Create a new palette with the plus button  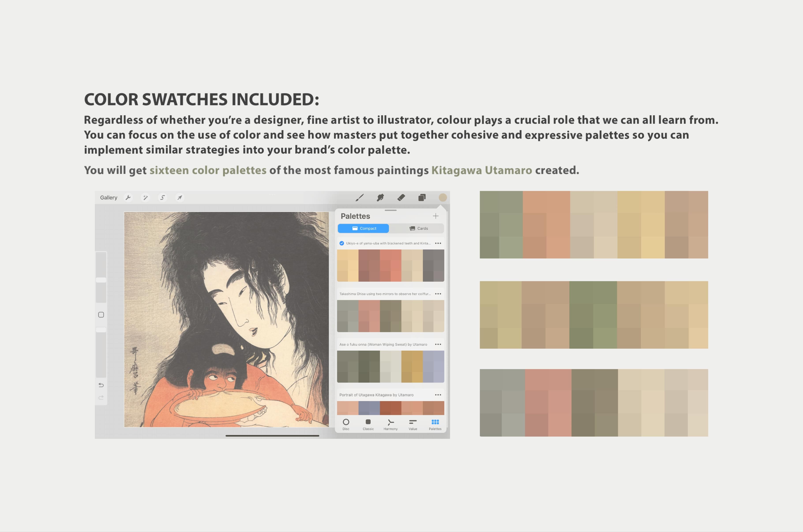(x=436, y=216)
